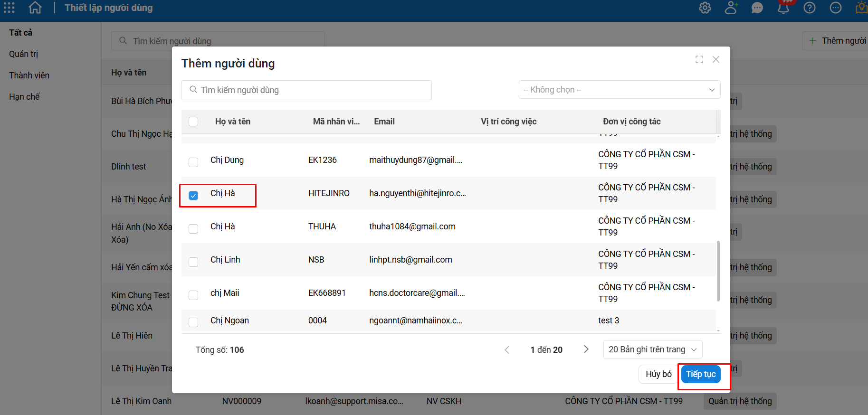
Task: Focus the dialog user search field
Action: coord(306,90)
